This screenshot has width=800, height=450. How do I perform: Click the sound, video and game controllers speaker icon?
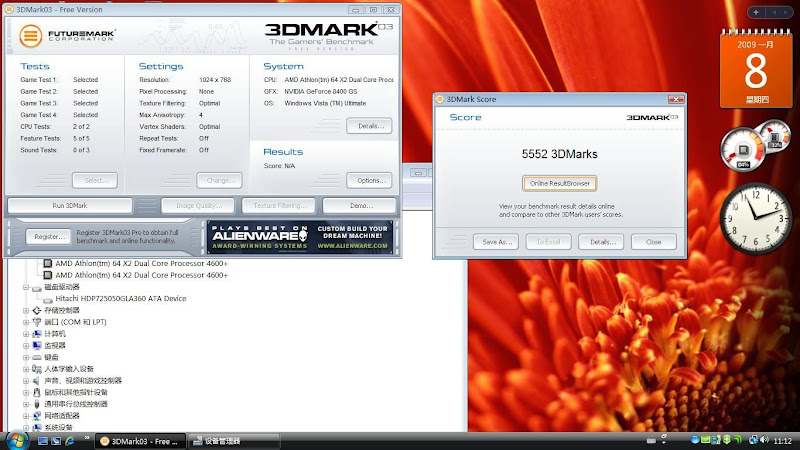[x=37, y=381]
